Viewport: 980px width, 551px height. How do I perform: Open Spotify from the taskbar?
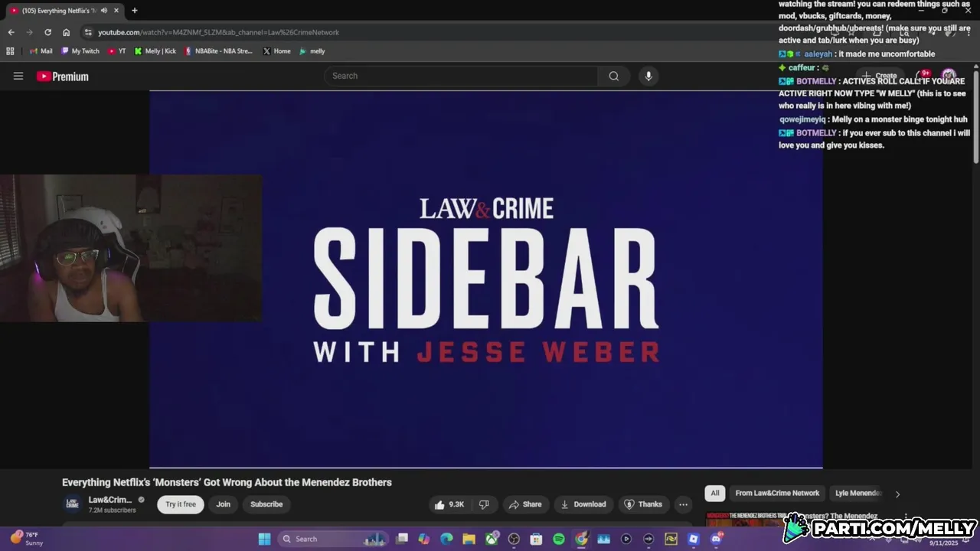pyautogui.click(x=559, y=539)
